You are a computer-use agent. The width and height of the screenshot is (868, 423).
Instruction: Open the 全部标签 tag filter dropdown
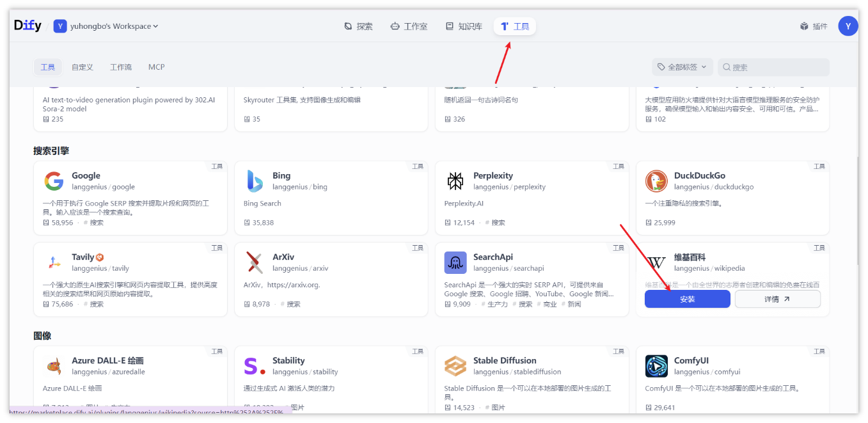[683, 67]
